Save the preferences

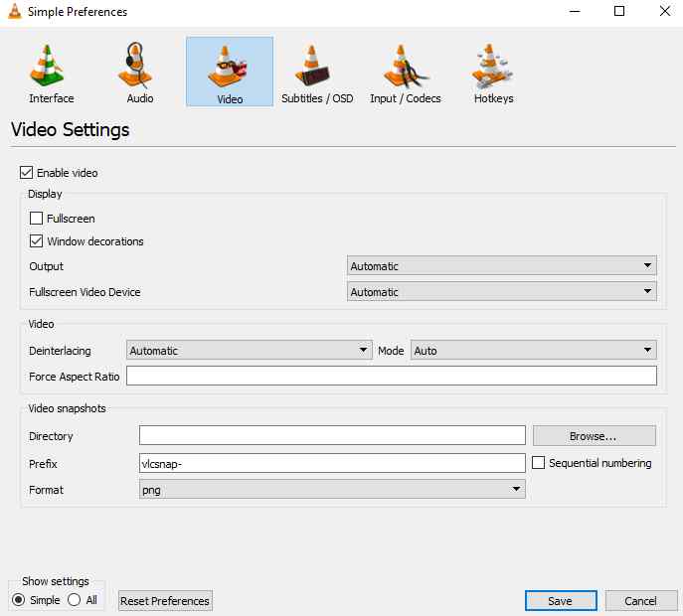coord(561,601)
